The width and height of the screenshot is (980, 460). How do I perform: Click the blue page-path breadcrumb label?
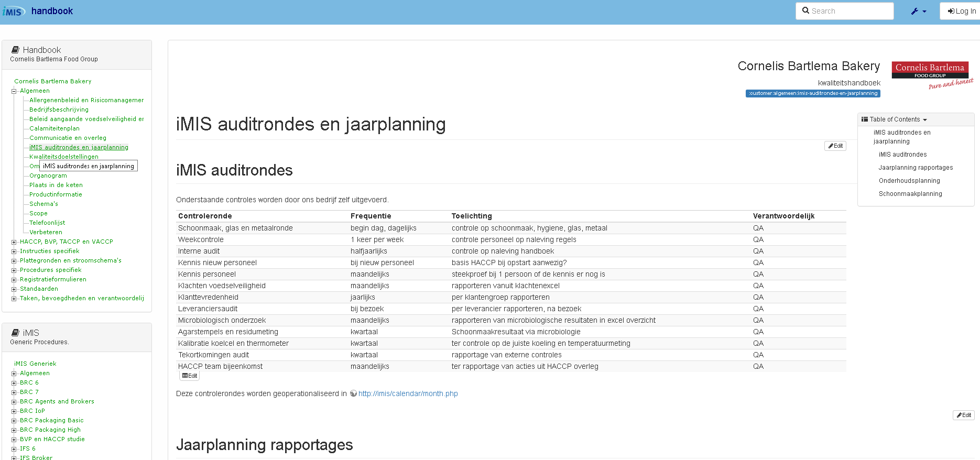[813, 93]
